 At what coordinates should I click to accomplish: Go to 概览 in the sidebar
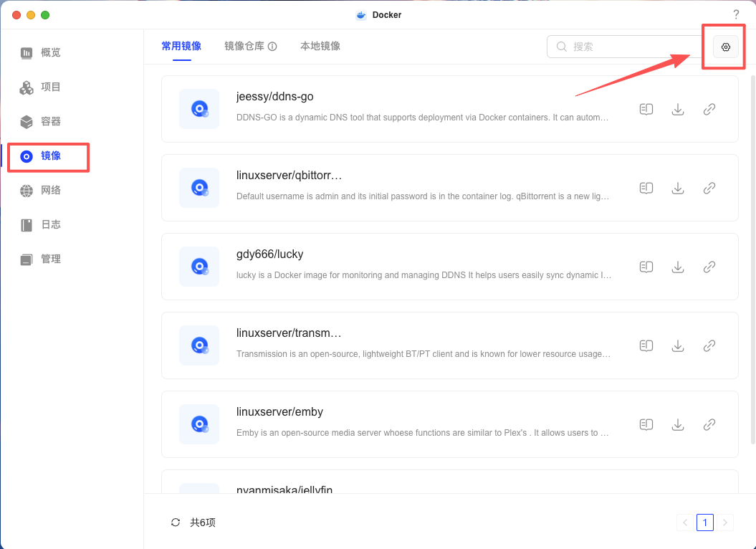50,52
